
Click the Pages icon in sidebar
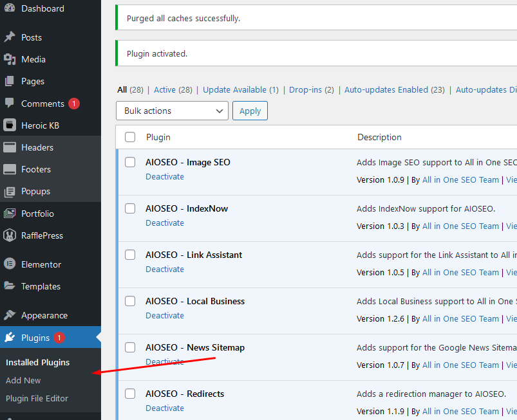click(10, 82)
